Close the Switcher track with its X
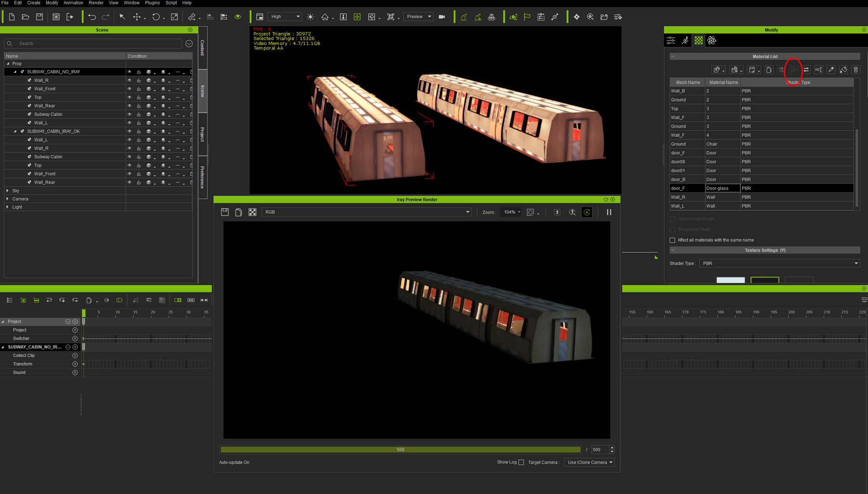The width and height of the screenshot is (868, 494). [x=75, y=339]
